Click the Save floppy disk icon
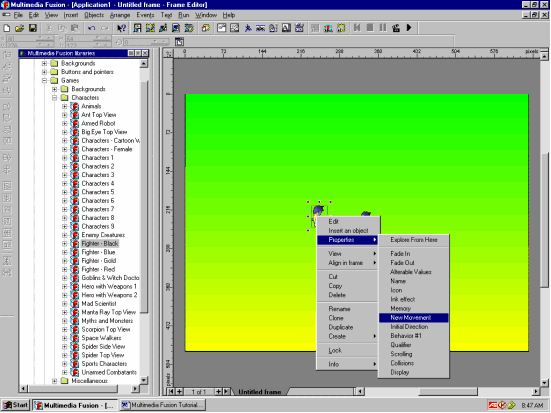 tap(33, 28)
